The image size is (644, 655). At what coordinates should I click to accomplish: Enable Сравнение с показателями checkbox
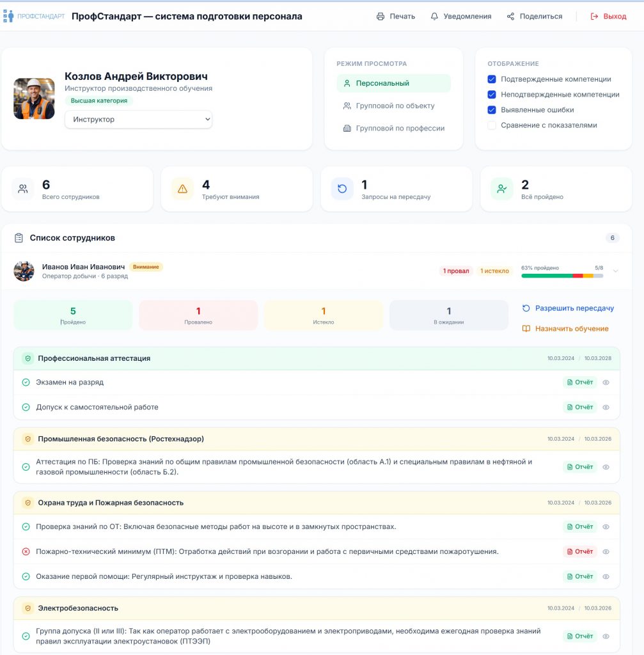tap(492, 125)
